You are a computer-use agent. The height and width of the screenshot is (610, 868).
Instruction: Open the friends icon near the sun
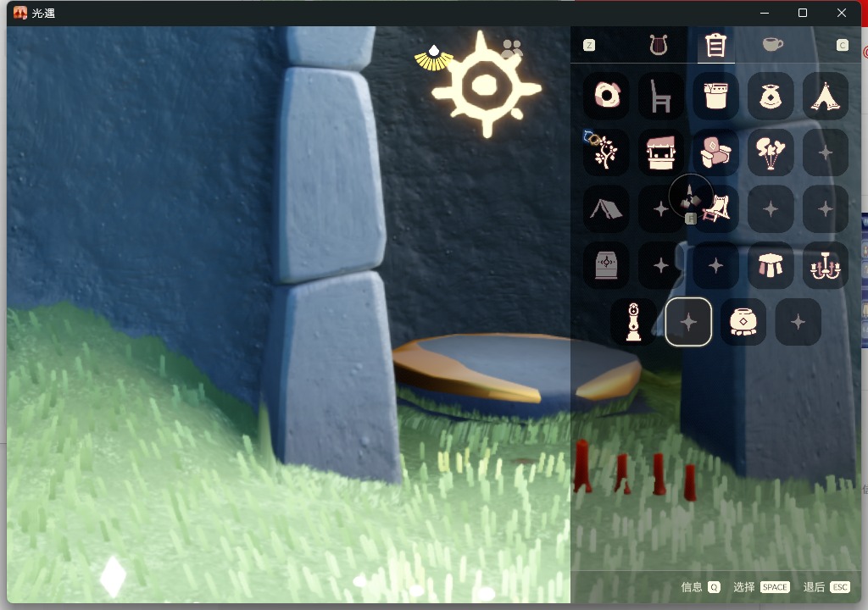[512, 48]
